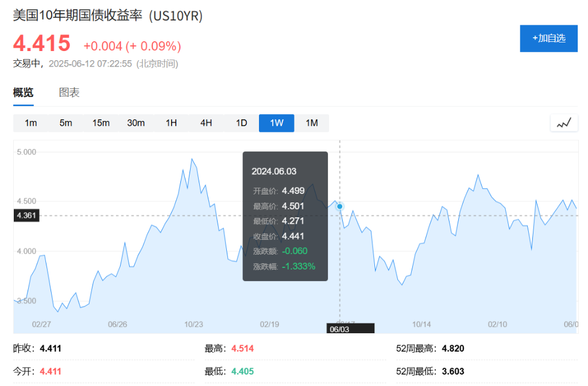The image size is (588, 386).
Task: Select the 15m timeframe
Action: click(x=100, y=122)
